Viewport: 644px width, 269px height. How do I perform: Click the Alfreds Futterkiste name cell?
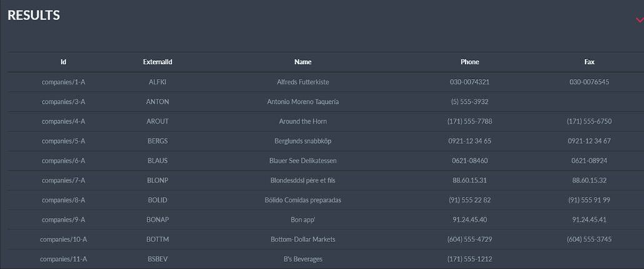pos(303,82)
